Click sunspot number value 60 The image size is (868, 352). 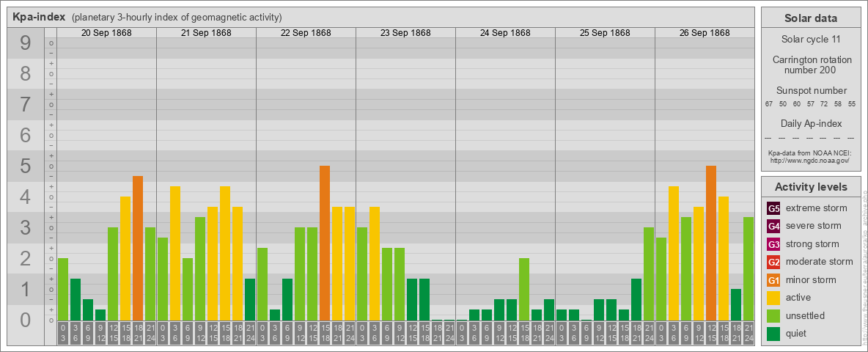tap(797, 104)
